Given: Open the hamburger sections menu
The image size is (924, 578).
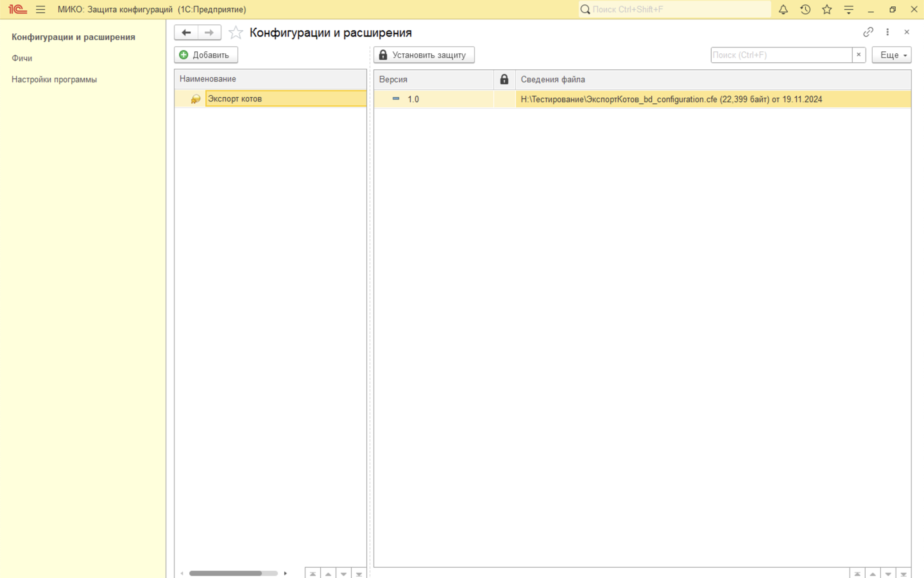Looking at the screenshot, I should pos(40,9).
